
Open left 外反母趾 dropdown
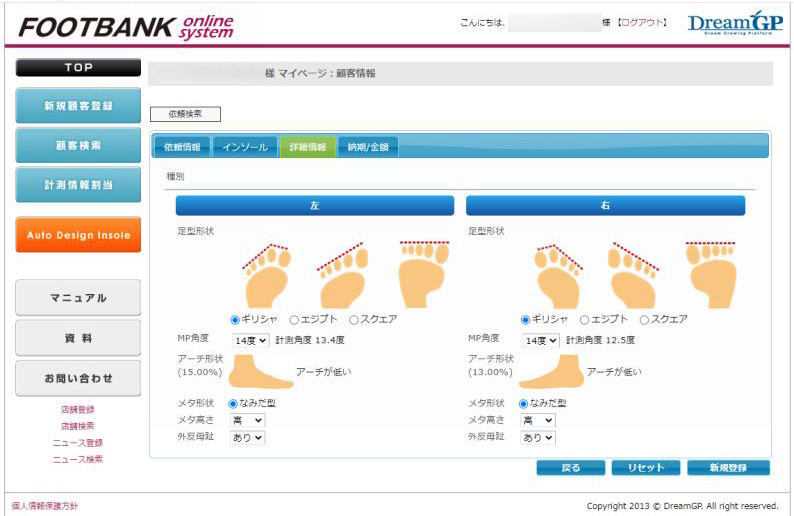(247, 437)
